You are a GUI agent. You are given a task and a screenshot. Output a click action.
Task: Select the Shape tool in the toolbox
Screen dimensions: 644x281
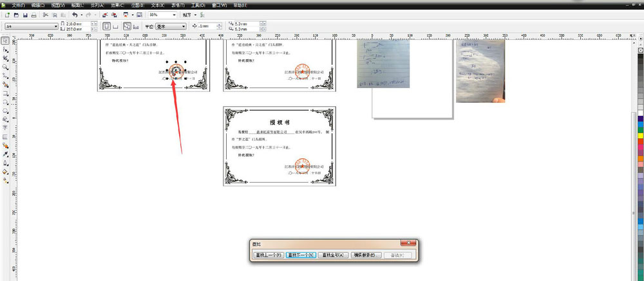[5, 50]
